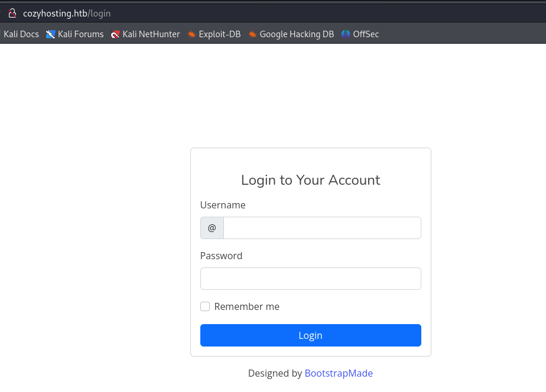Visit the BootstrapMade link
The height and width of the screenshot is (392, 546).
339,373
